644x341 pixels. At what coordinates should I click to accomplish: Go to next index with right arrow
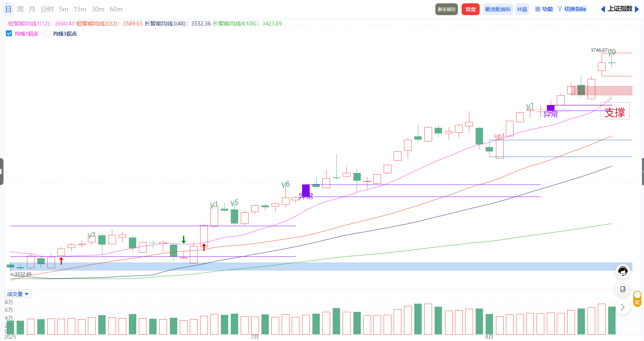pos(637,9)
